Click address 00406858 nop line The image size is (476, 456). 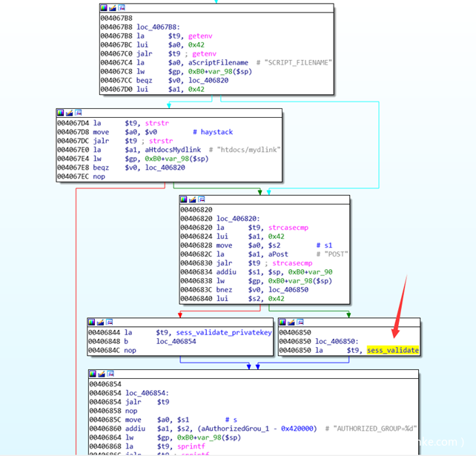pyautogui.click(x=113, y=411)
